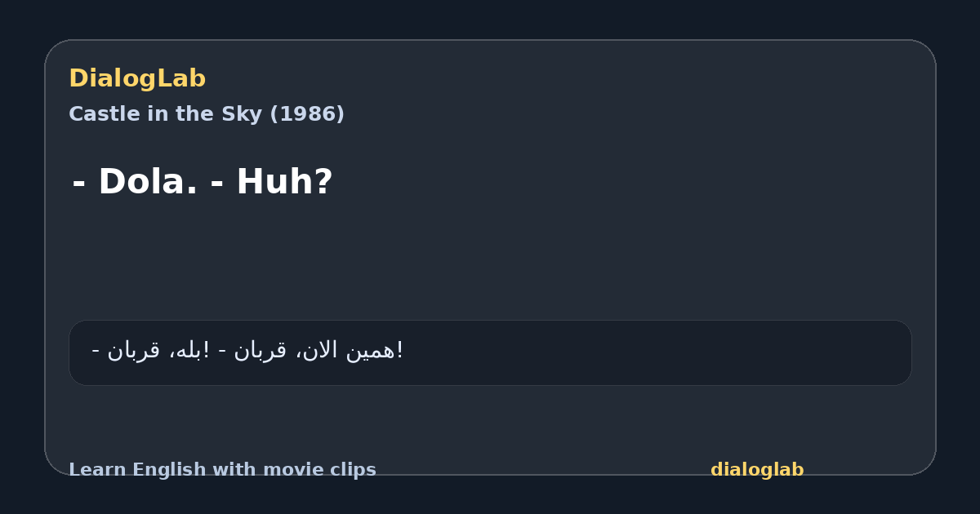
Task: Click the dialoglab handle in the footer
Action: click(x=757, y=470)
